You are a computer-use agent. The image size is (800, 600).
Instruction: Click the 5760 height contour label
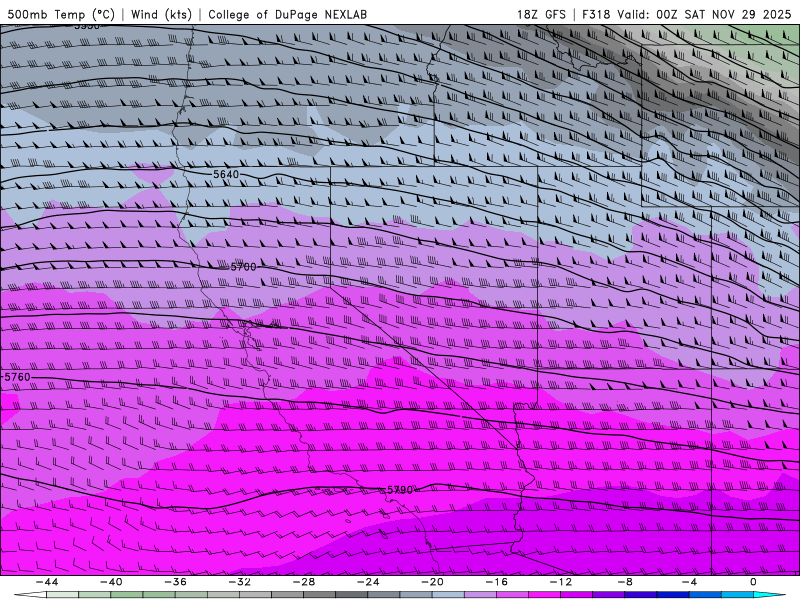click(17, 377)
